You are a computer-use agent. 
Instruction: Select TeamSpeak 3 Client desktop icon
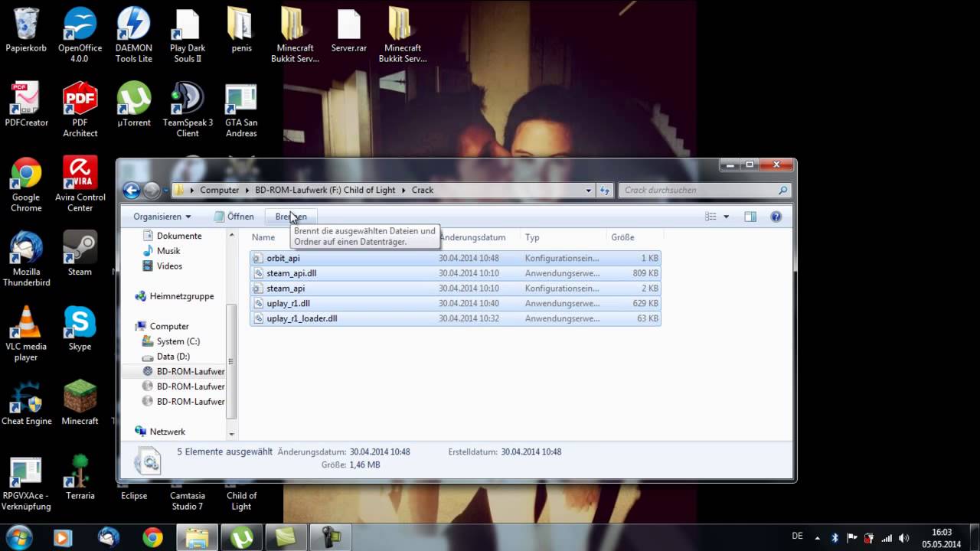pos(188,110)
